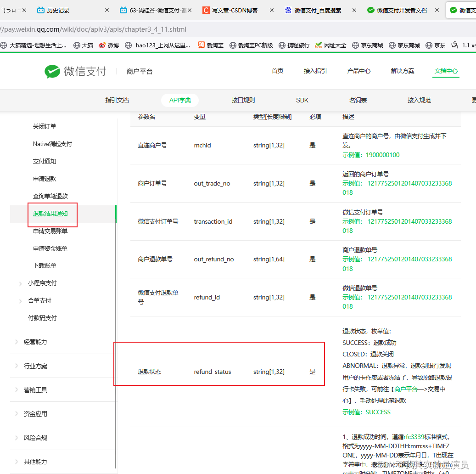Expand 合单支付 chevron
This screenshot has height=474, width=476.
[x=20, y=301]
